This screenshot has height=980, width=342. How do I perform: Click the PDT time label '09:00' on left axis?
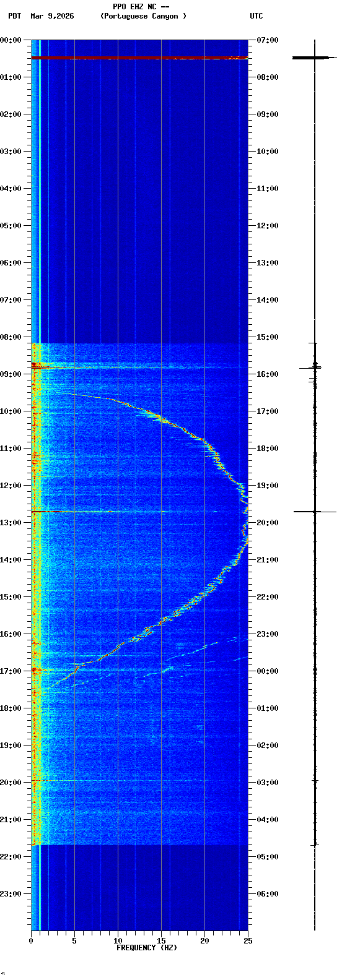click(x=11, y=374)
